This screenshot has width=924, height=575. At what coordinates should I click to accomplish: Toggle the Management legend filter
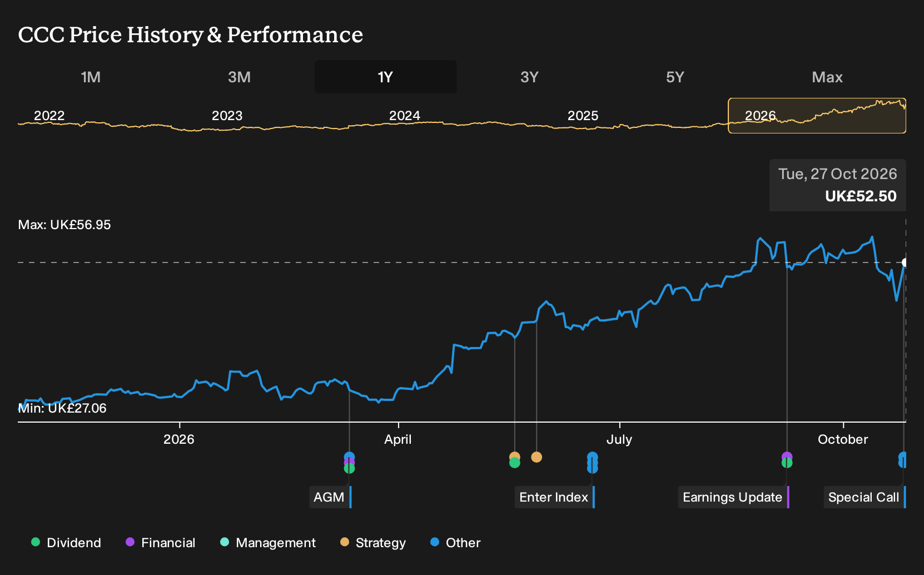pos(268,543)
